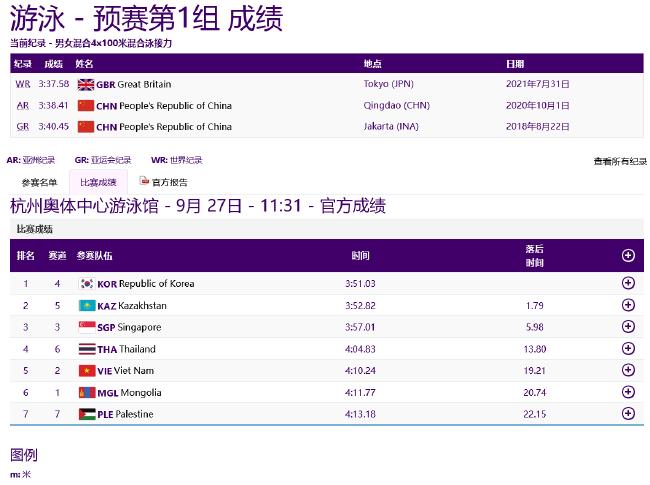Viewport: 650px width, 485px height.
Task: Click Viet Nam's time 4:10.24
Action: (360, 371)
